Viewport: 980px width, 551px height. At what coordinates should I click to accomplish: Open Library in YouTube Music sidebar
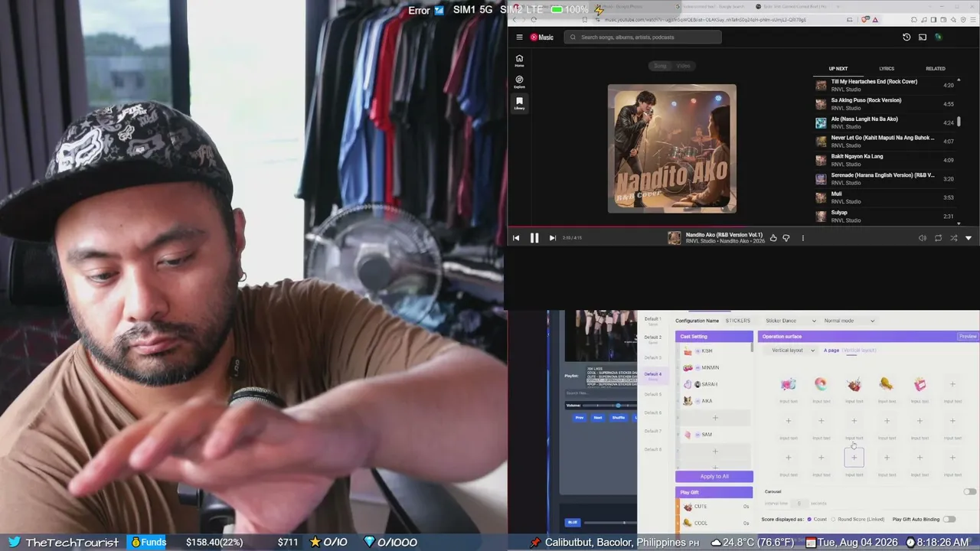pyautogui.click(x=519, y=103)
